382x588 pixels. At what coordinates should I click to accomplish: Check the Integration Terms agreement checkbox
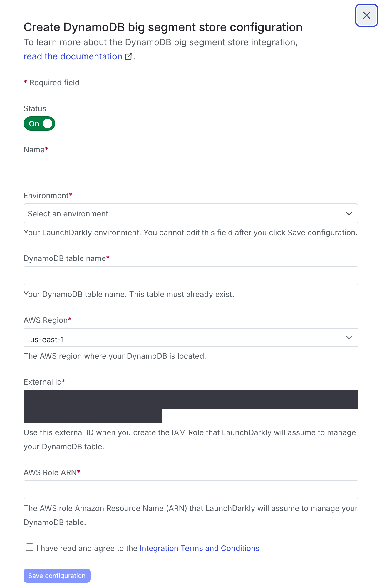click(30, 547)
